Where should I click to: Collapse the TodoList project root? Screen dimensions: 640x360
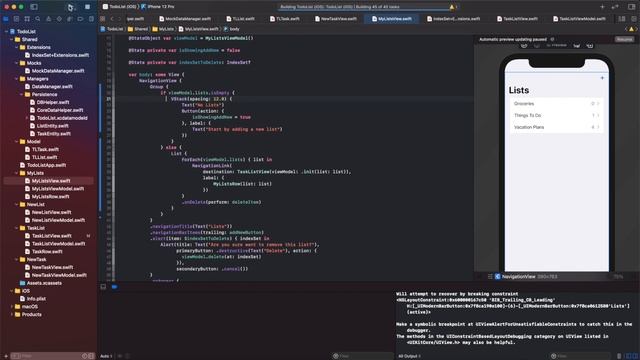6,31
